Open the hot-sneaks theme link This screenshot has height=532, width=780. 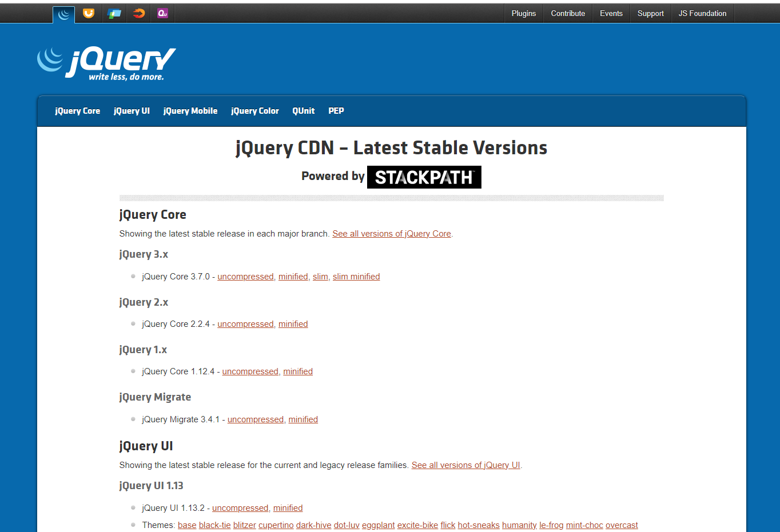pyautogui.click(x=479, y=525)
